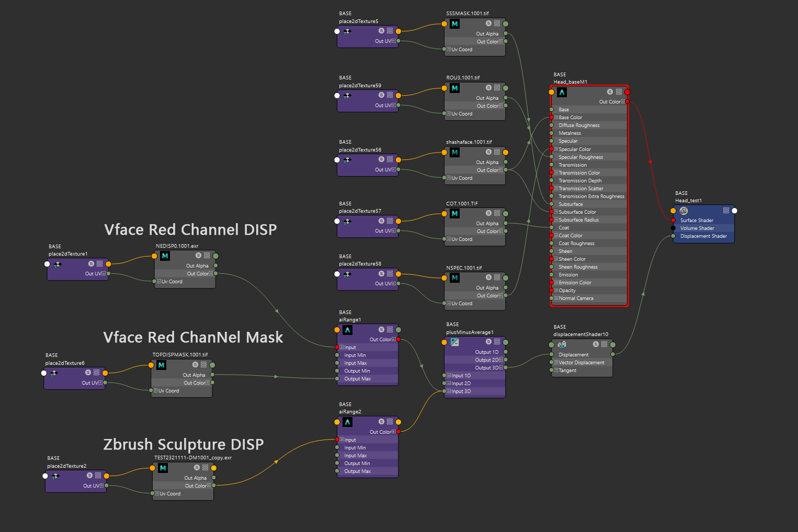Select the Vface Red Channel DISP annotation text
The width and height of the screenshot is (798, 532).
tap(190, 230)
